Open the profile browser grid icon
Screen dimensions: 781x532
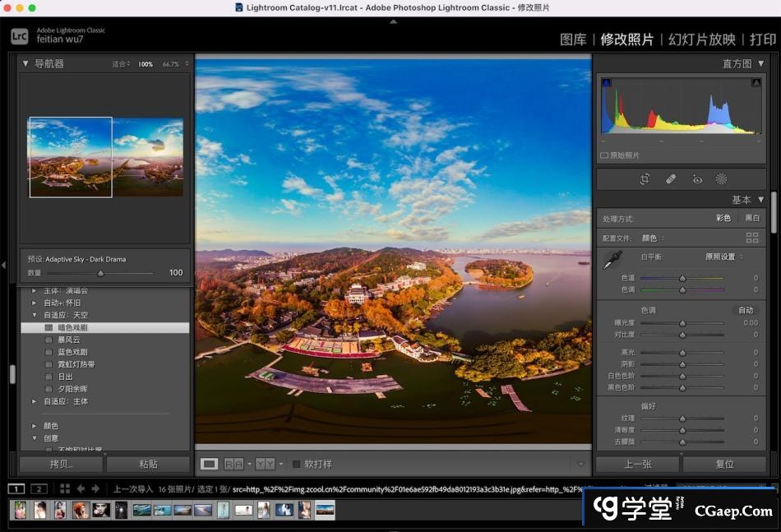click(x=751, y=238)
